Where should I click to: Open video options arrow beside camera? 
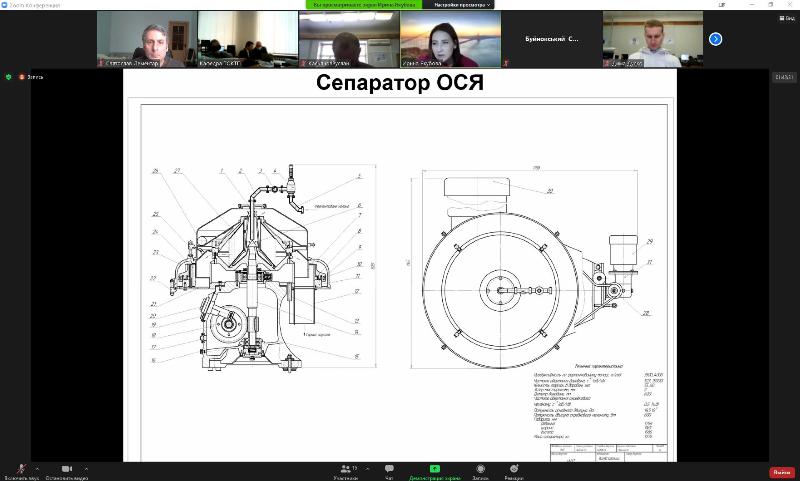[x=86, y=468]
